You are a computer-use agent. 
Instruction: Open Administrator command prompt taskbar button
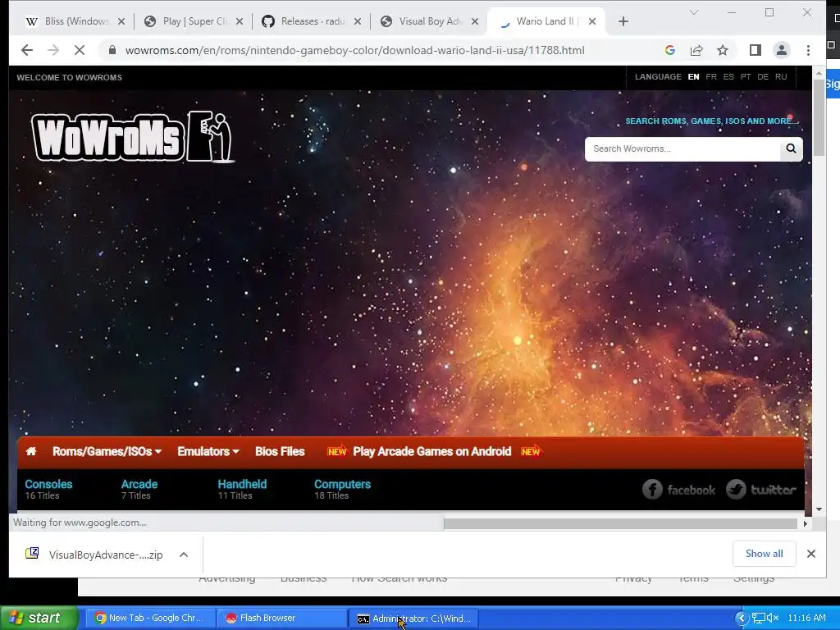(x=413, y=618)
